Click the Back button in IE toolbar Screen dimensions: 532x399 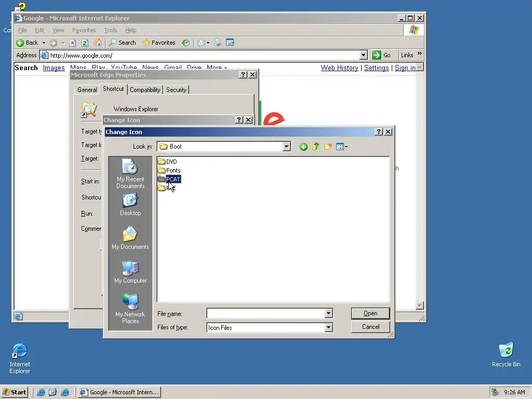(27, 43)
